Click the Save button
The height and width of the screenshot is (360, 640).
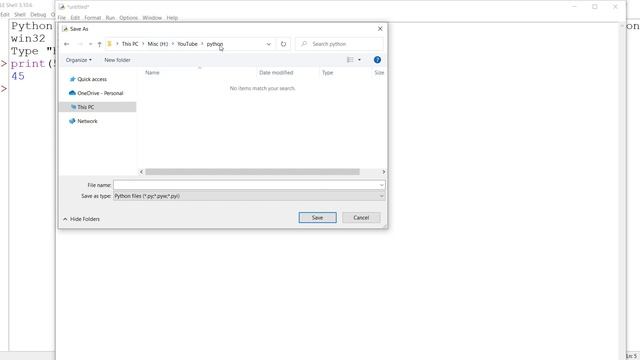318,218
